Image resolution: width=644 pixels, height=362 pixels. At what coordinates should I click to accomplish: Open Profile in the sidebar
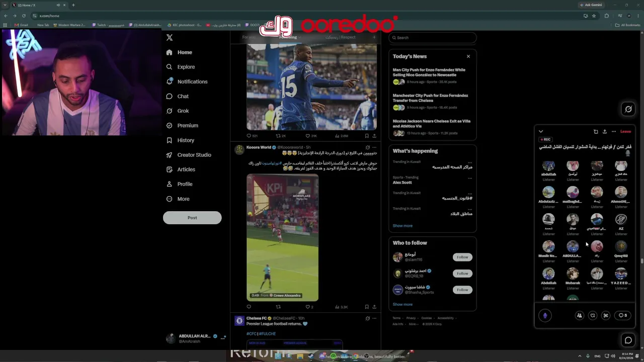tap(179, 184)
